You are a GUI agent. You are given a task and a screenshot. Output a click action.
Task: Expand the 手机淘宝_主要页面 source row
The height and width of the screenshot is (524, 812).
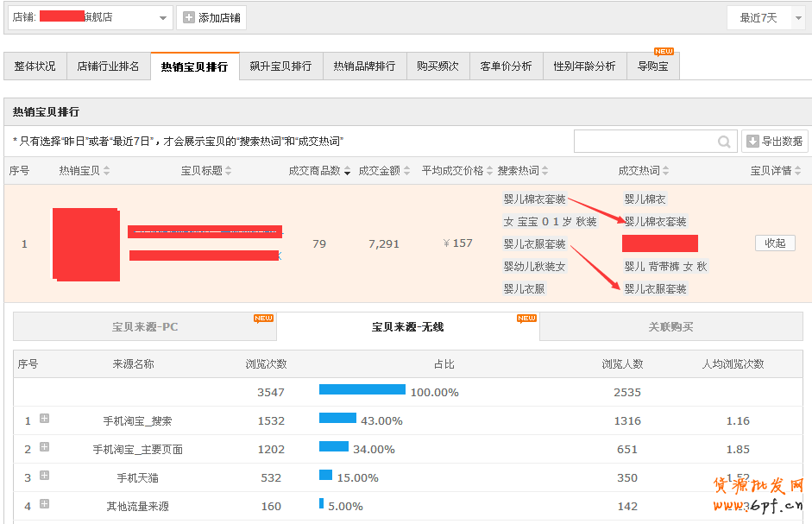click(44, 447)
